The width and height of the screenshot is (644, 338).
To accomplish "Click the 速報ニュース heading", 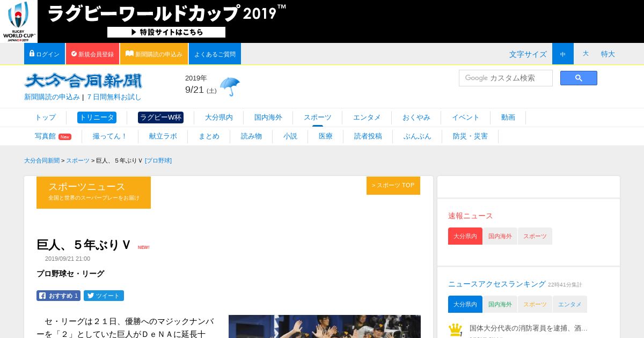I will tap(471, 216).
